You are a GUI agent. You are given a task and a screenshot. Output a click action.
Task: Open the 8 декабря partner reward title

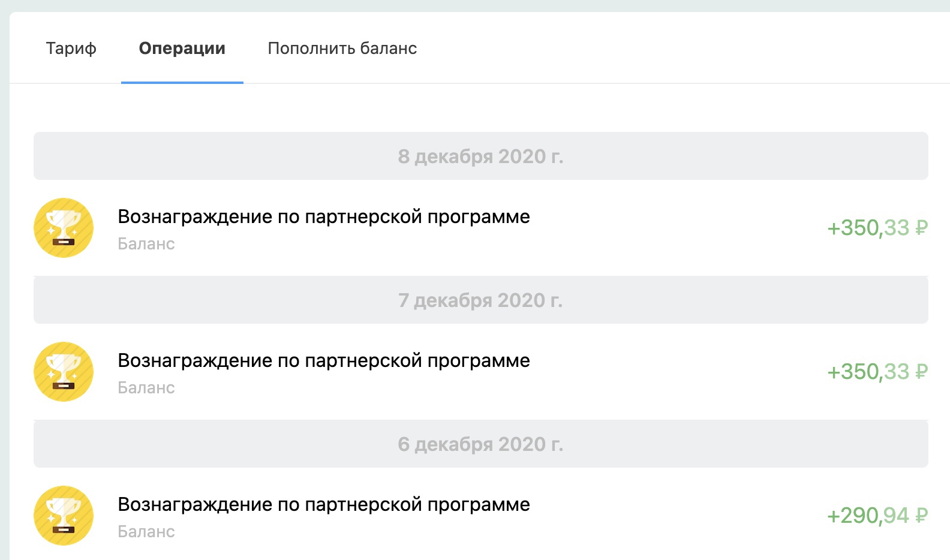tap(323, 216)
